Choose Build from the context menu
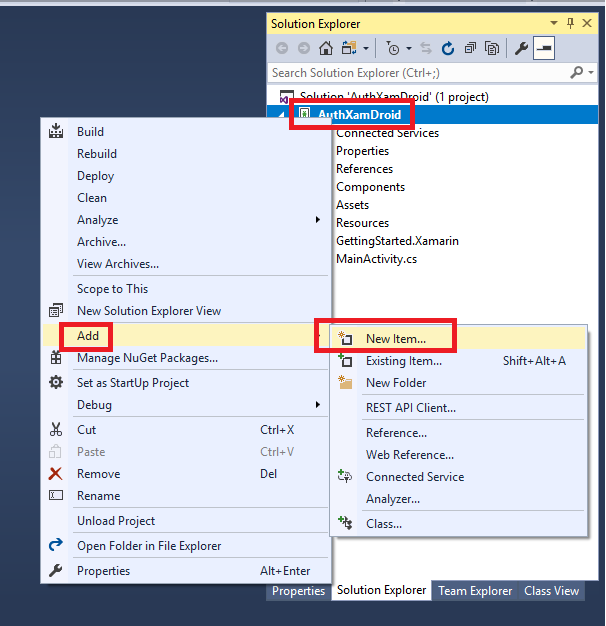 pyautogui.click(x=186, y=132)
